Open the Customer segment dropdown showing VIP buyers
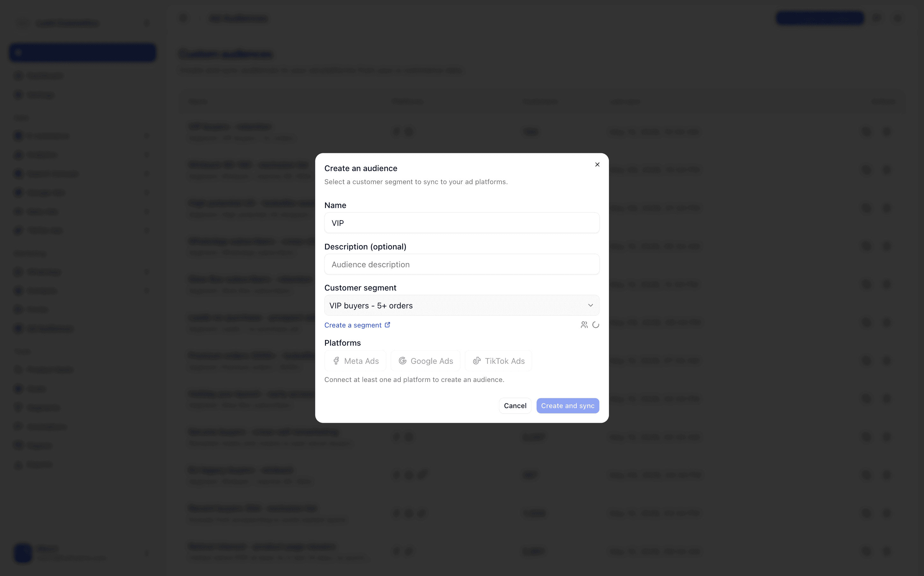The height and width of the screenshot is (576, 924). coord(462,306)
